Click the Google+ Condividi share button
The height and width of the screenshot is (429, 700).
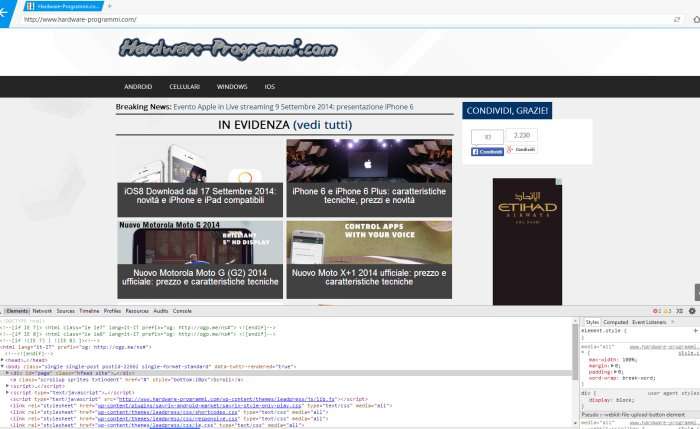point(521,150)
